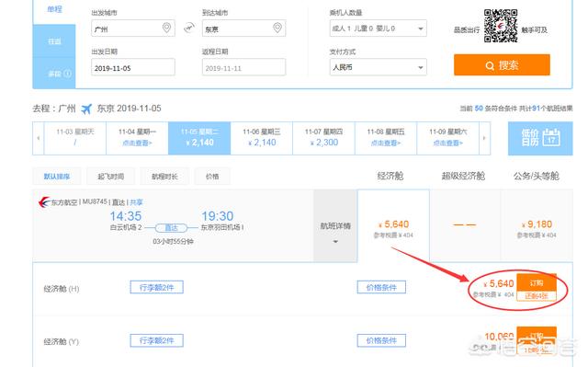Click info icon next to 多程 tab
The image size is (588, 367).
pos(67,74)
